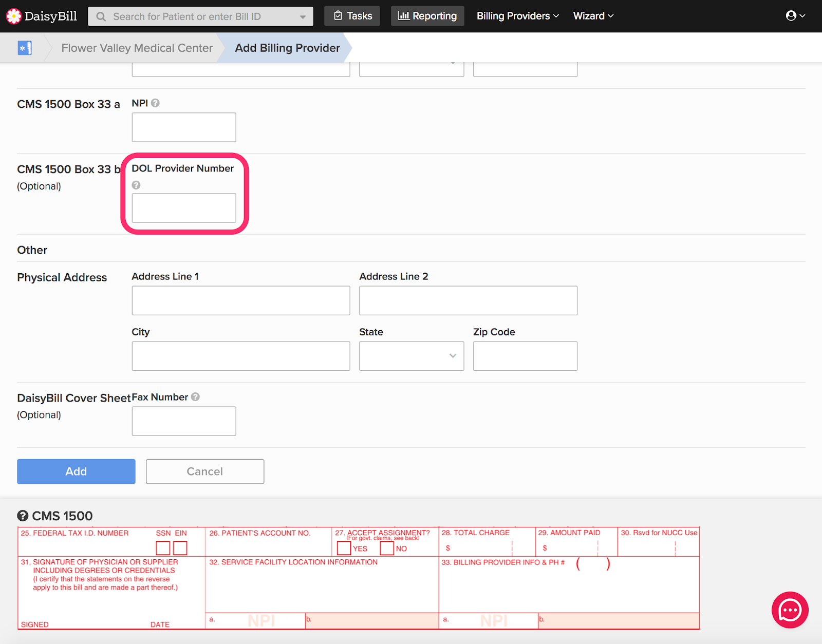Viewport: 822px width, 644px height.
Task: Click the 'Other' section heading
Action: pos(32,250)
